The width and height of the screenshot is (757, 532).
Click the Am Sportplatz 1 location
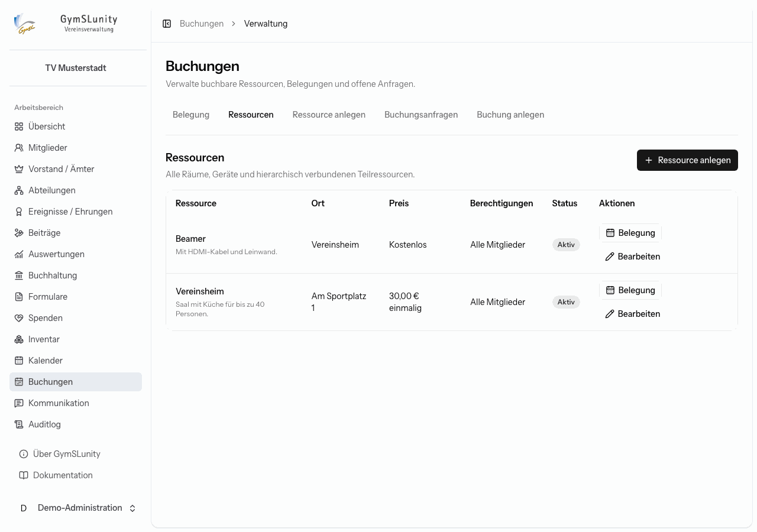(339, 302)
